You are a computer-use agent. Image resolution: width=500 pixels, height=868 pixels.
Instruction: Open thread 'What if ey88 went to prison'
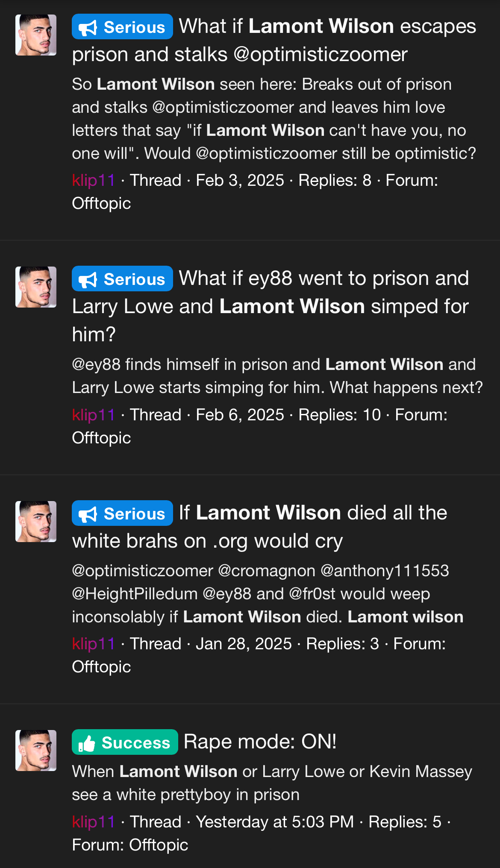(x=324, y=279)
